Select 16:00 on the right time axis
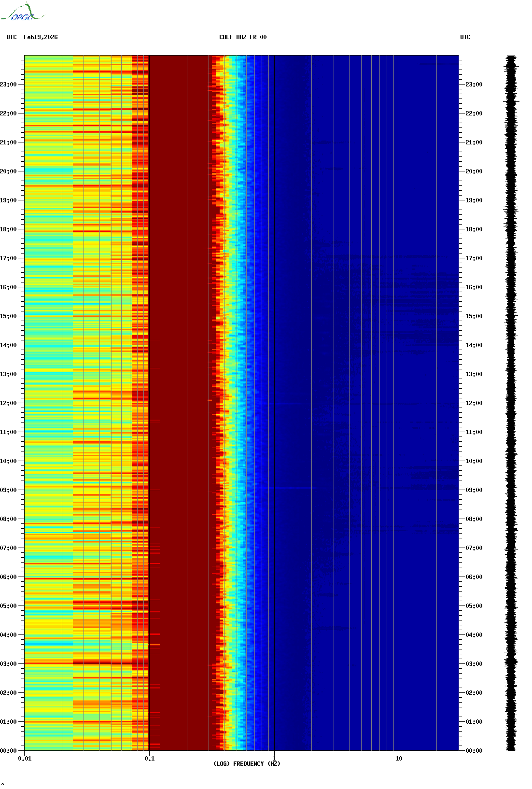Viewport: 532px width, 789px height. 474,287
